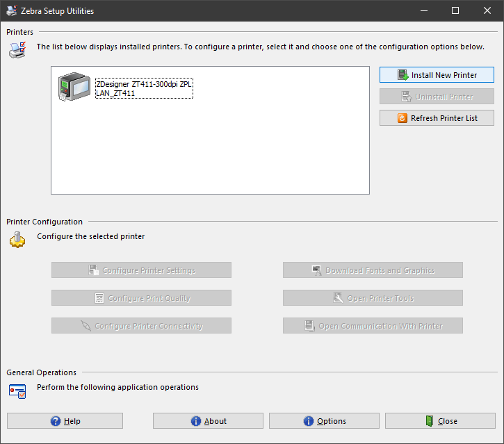Click the Install New Printer button
This screenshot has width=504, height=444.
[x=437, y=75]
